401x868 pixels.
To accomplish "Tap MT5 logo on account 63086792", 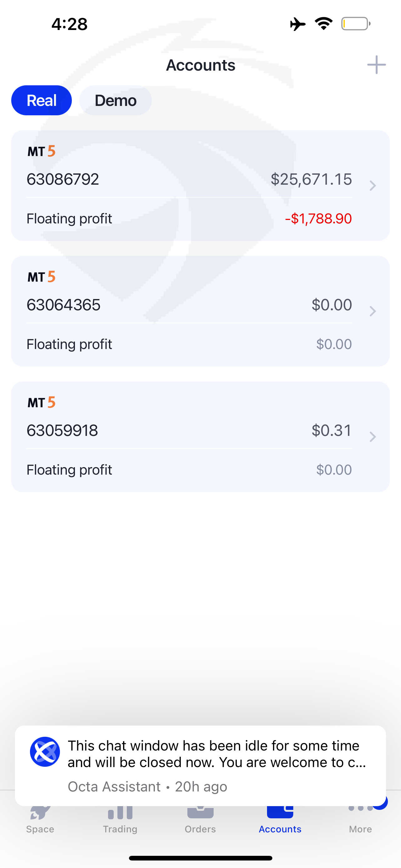I will [x=42, y=151].
